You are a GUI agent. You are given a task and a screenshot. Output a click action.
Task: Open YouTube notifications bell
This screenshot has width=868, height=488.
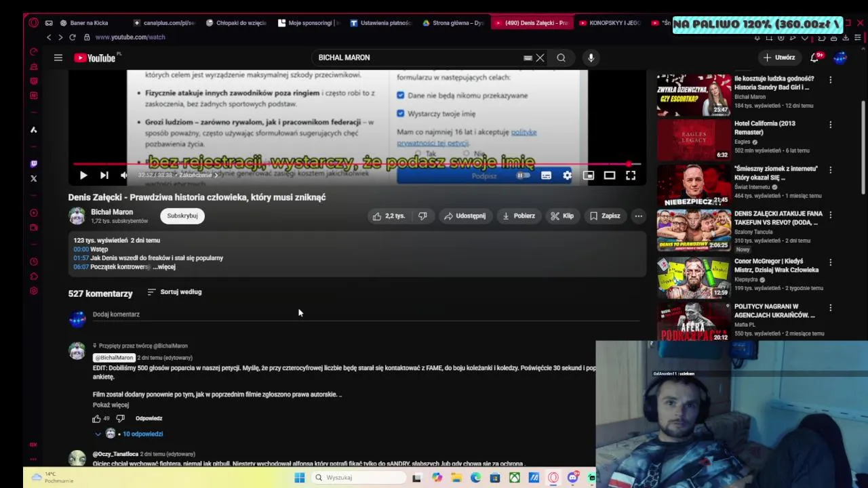click(815, 58)
